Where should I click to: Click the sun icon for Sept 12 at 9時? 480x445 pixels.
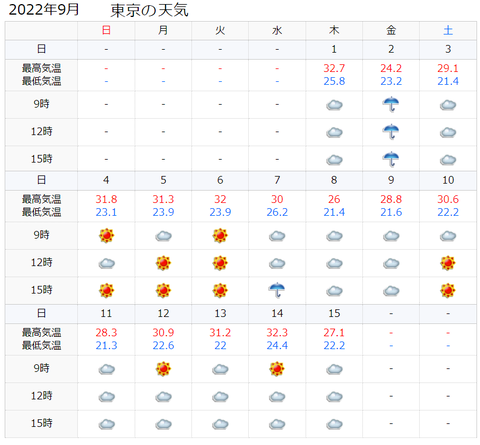pos(163,369)
